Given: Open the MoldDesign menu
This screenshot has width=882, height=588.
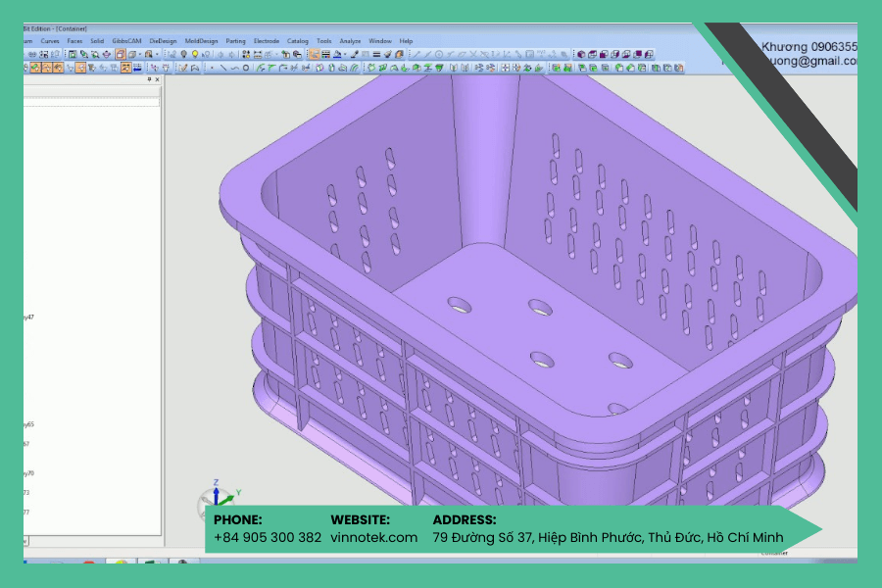Looking at the screenshot, I should (x=201, y=41).
